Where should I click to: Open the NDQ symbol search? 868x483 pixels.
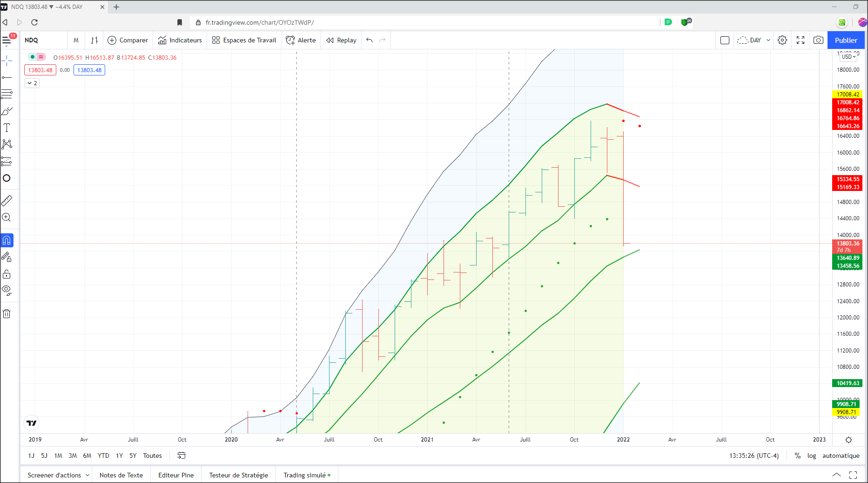(x=32, y=40)
